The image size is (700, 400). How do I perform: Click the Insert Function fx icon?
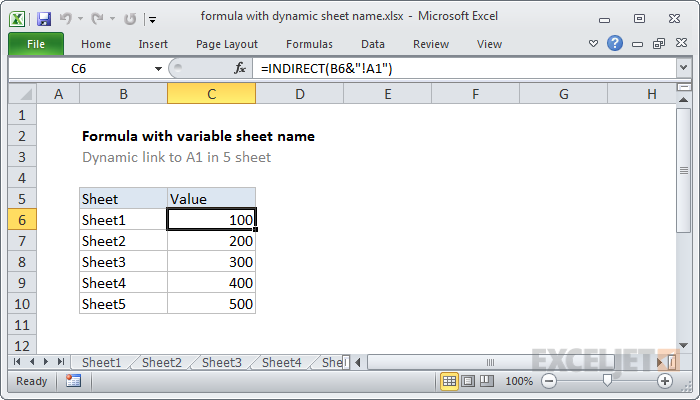240,68
